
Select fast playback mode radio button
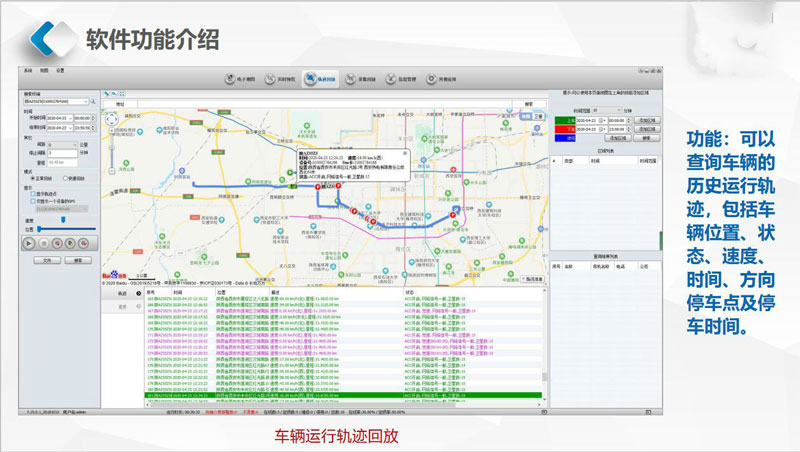65,179
